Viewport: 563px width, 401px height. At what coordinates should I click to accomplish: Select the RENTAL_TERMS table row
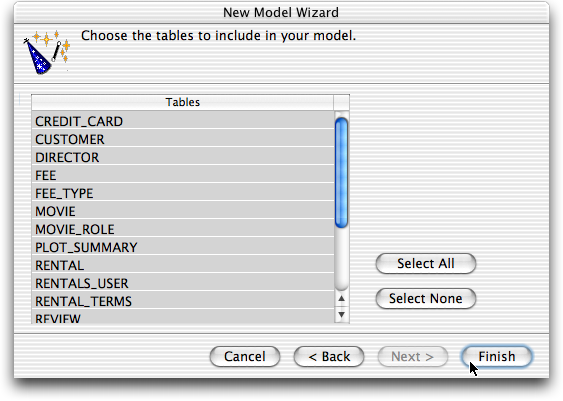pyautogui.click(x=183, y=300)
